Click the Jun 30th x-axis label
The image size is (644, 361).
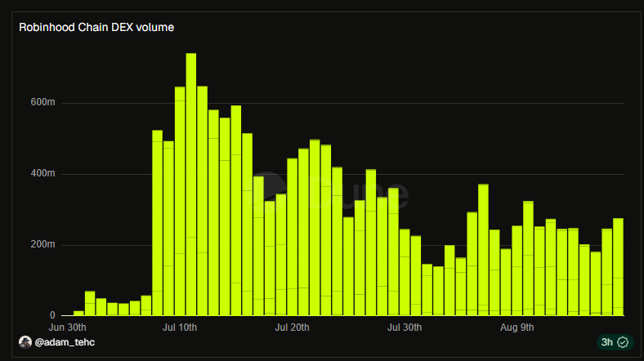(67, 328)
